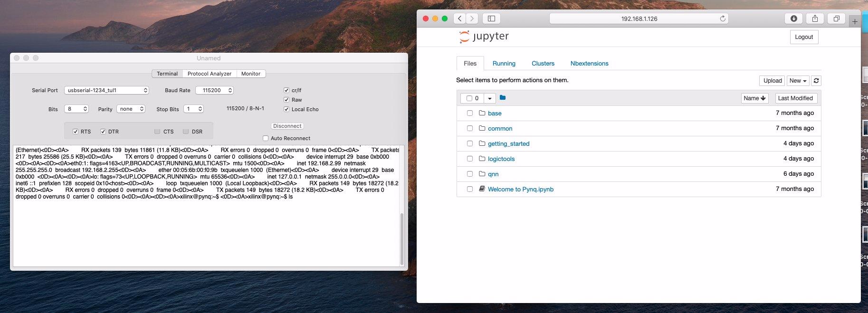Open the Serial Port dropdown

pos(106,90)
